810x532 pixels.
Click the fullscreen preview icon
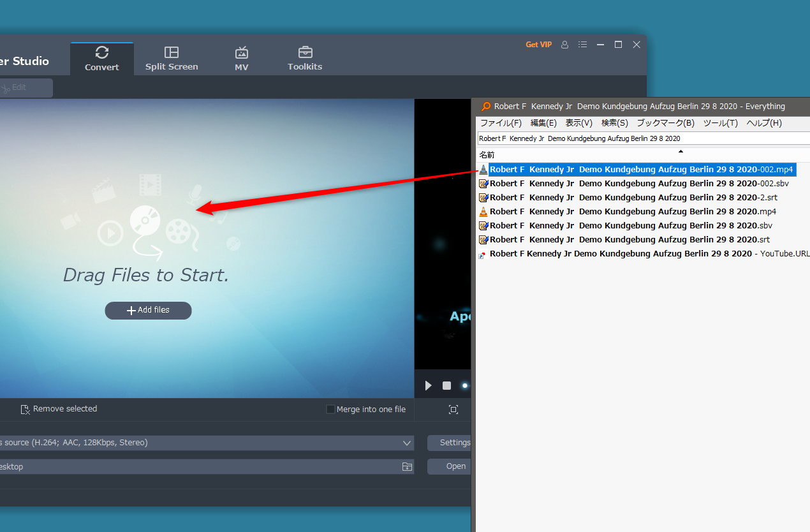coord(453,410)
